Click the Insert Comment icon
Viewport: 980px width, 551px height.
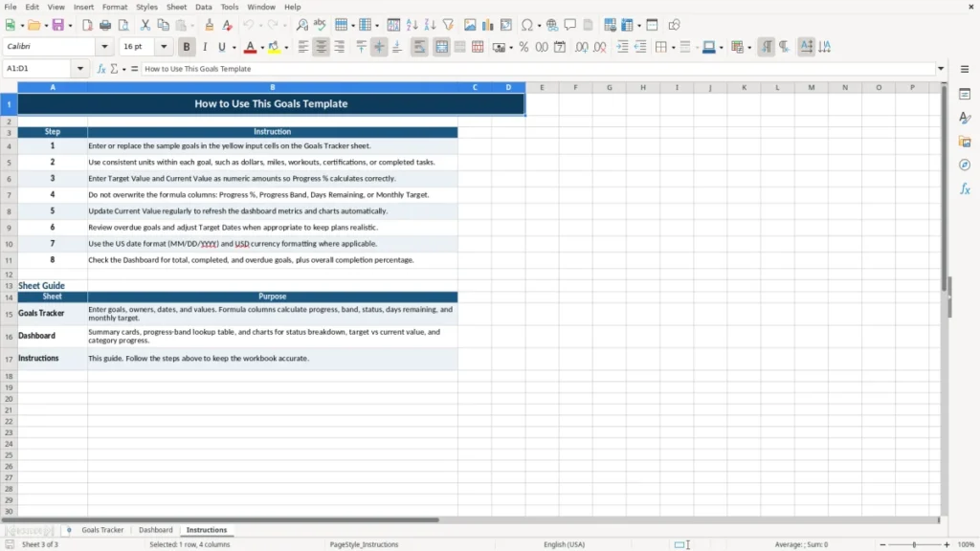coord(570,25)
